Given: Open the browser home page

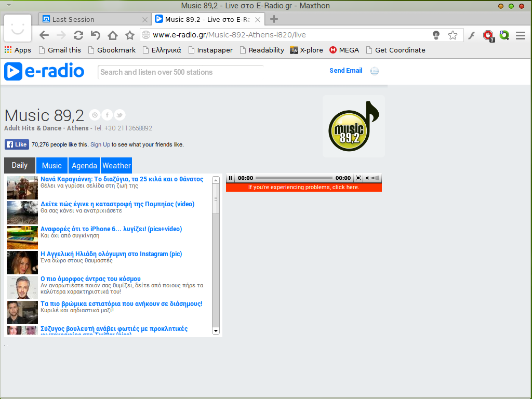Looking at the screenshot, I should click(113, 35).
